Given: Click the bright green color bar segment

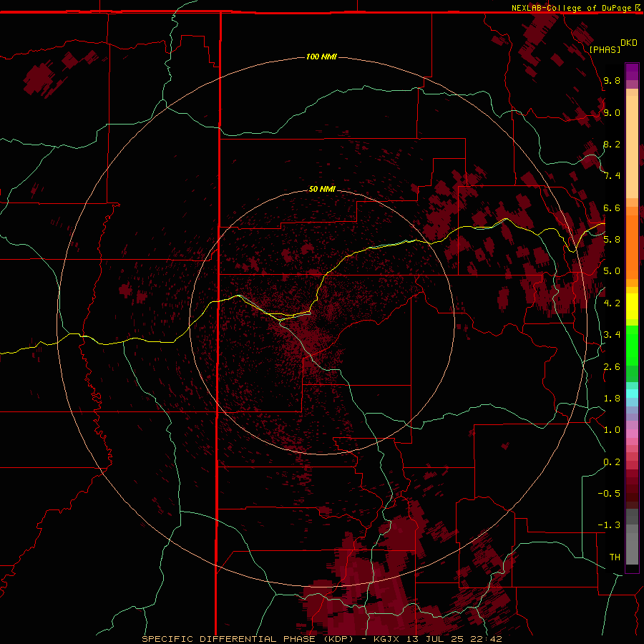Looking at the screenshot, I should [632, 347].
